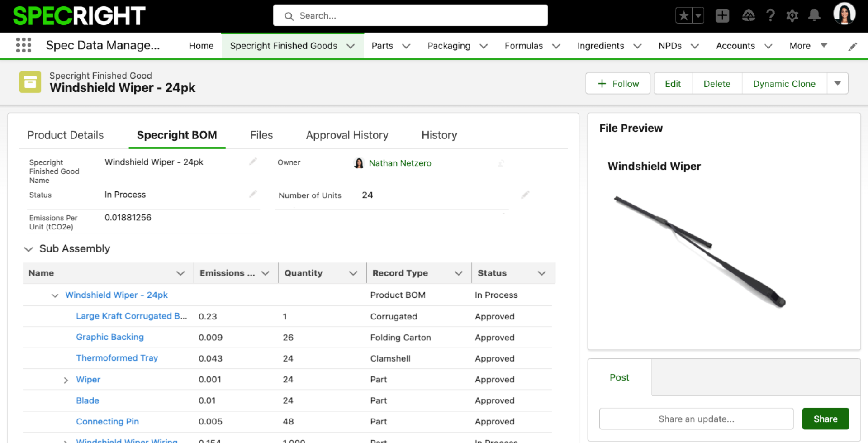Click the Edit button
This screenshot has height=443, width=868.
673,83
